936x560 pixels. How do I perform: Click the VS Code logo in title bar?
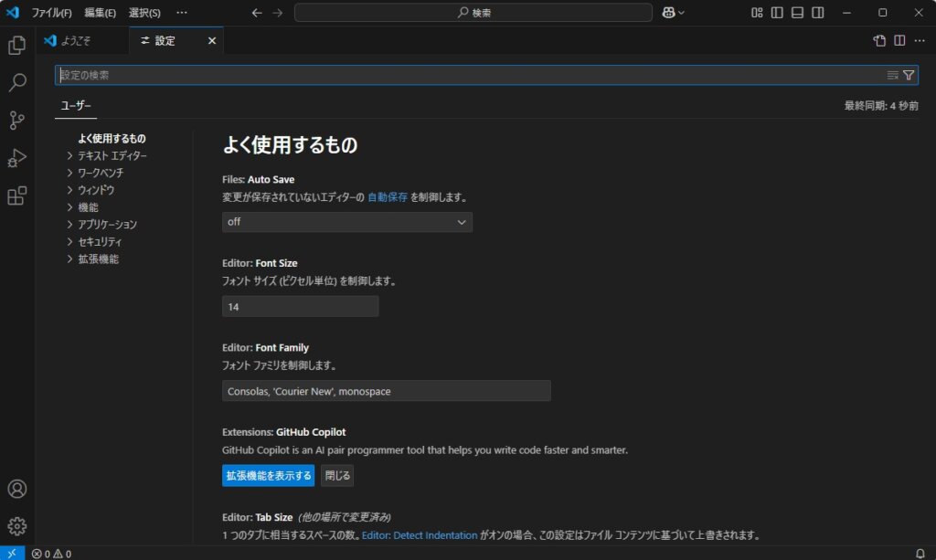[13, 13]
